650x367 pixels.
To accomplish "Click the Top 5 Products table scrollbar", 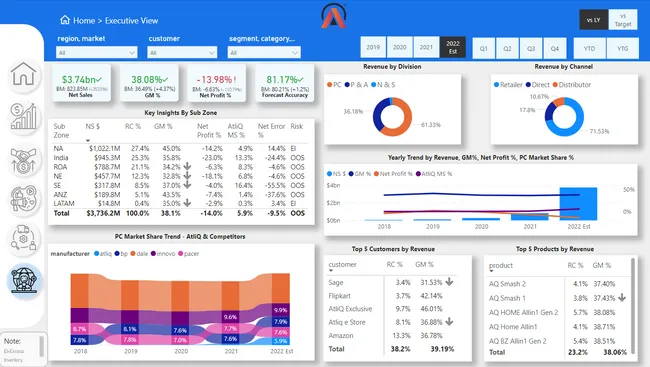I will tap(633, 305).
